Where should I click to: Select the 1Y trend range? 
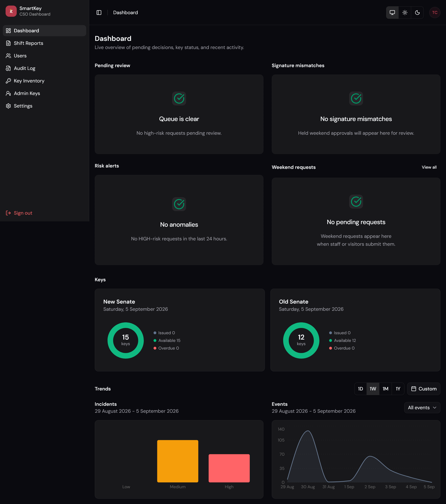pyautogui.click(x=398, y=389)
